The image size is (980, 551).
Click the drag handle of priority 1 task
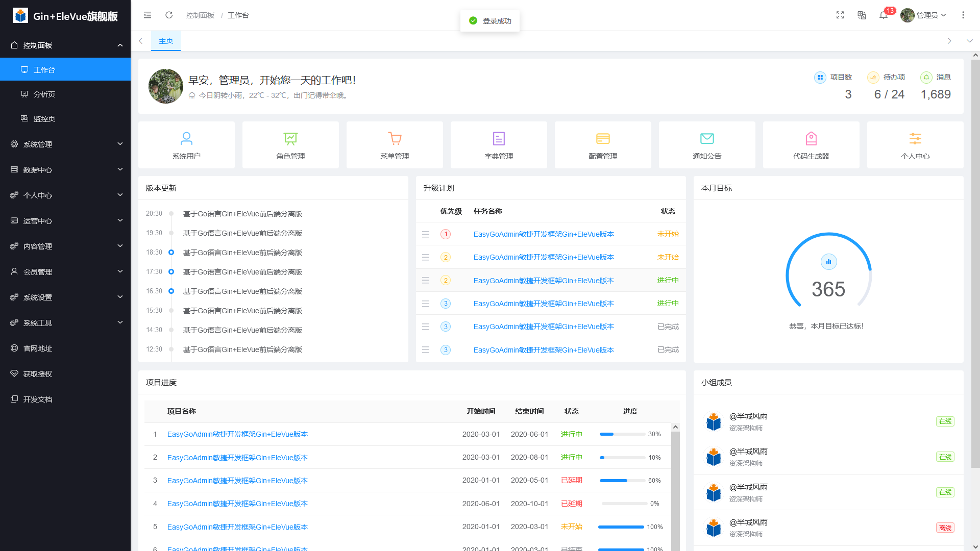[426, 234]
